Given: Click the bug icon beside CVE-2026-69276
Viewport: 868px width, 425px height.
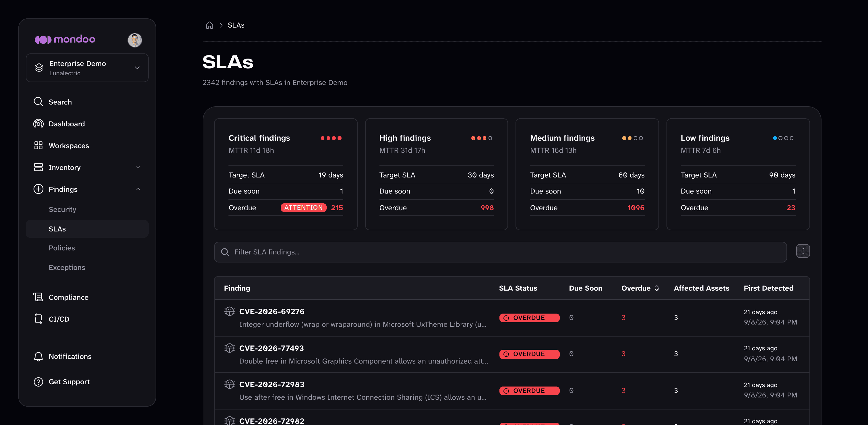Looking at the screenshot, I should coord(229,311).
